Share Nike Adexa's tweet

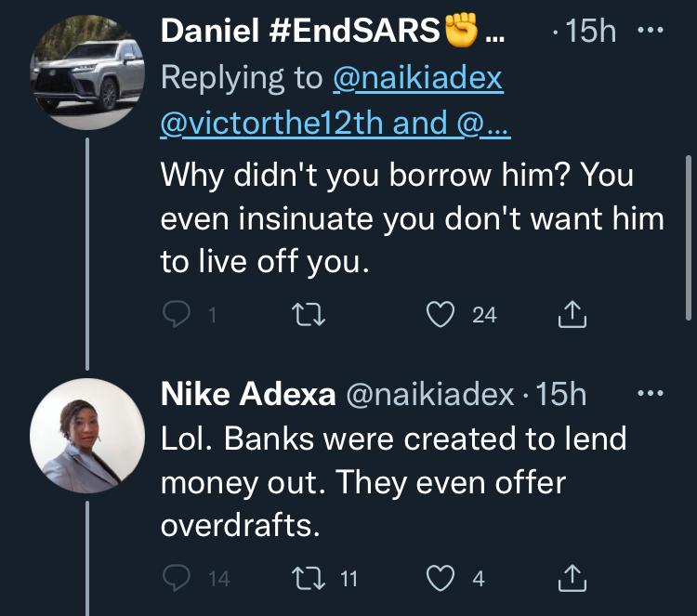click(x=572, y=579)
